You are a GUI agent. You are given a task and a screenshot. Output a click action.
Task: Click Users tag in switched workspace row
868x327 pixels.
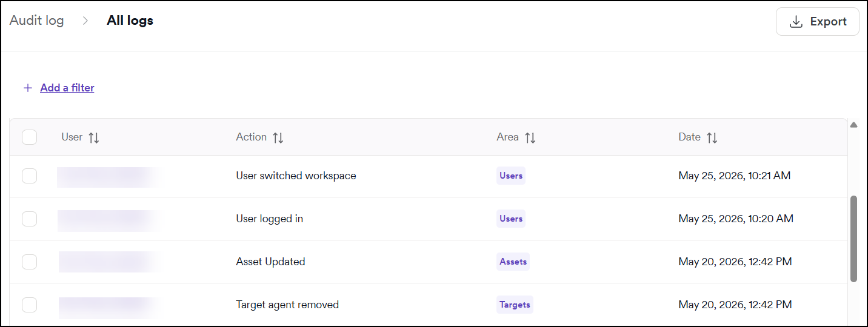[x=511, y=176]
